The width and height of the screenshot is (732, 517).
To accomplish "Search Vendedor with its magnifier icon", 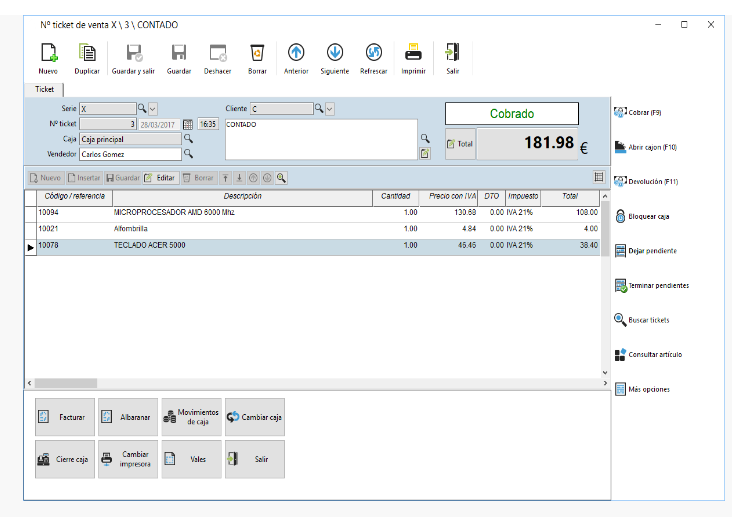I will tap(188, 153).
